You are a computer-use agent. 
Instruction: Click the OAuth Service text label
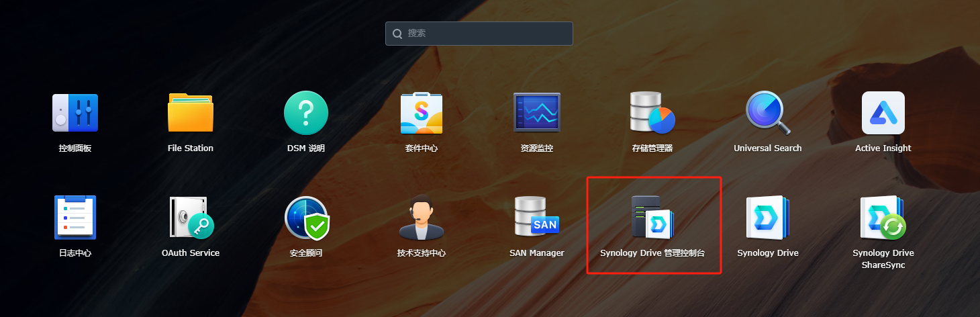click(x=191, y=253)
